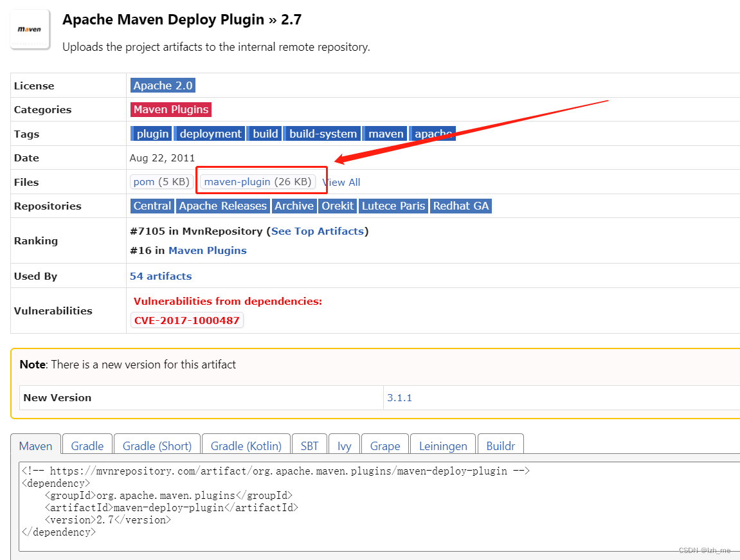Open Maven Plugins ranking link
Viewport: 740px width, 560px height.
click(x=208, y=251)
